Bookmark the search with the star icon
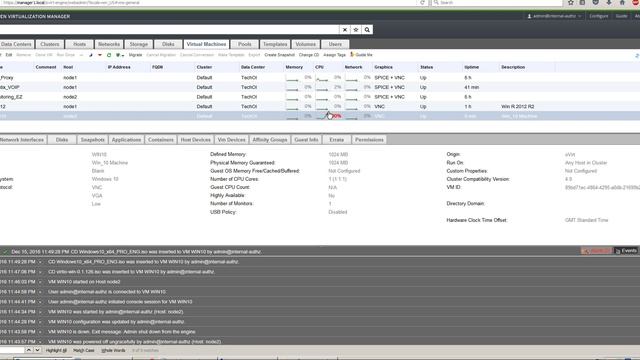 (x=356, y=30)
